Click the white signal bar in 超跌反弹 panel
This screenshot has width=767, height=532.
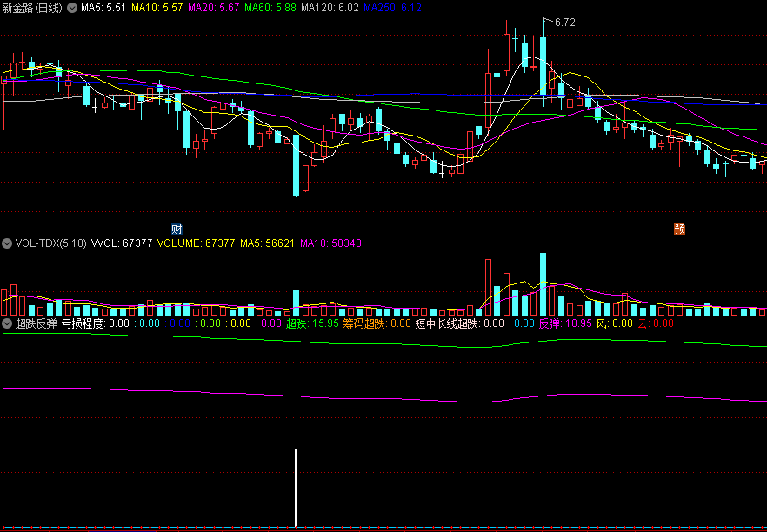tap(296, 488)
